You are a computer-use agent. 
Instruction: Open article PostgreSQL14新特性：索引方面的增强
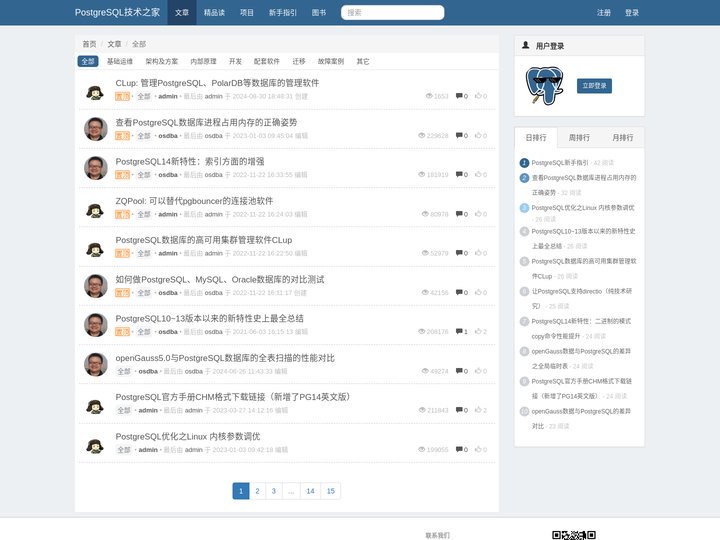click(x=190, y=162)
